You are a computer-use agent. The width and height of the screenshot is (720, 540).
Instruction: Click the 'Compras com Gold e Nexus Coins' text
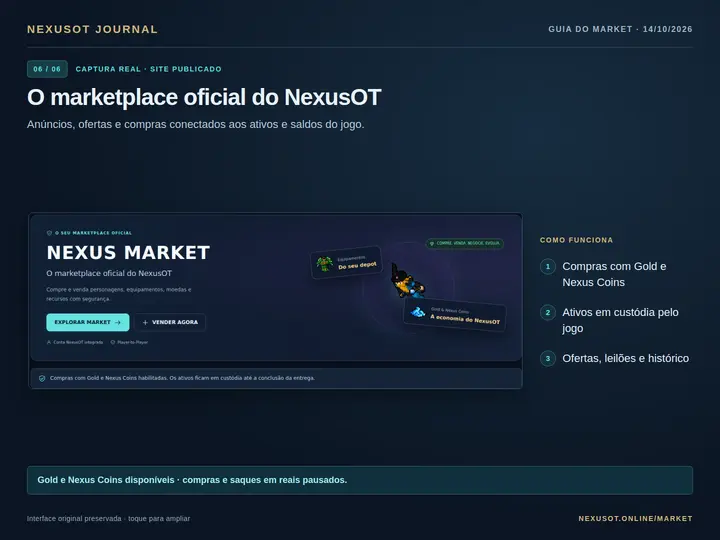pyautogui.click(x=614, y=274)
